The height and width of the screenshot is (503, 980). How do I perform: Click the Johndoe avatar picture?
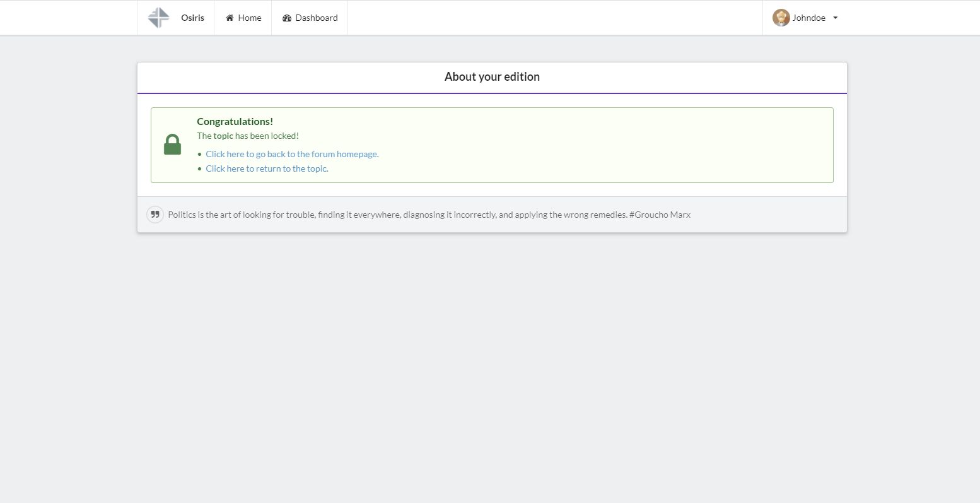pos(781,18)
